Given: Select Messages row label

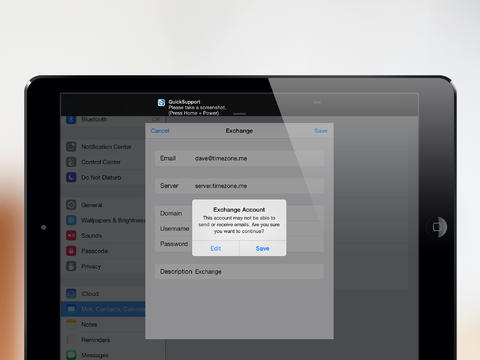Looking at the screenshot, I should click(95, 355).
